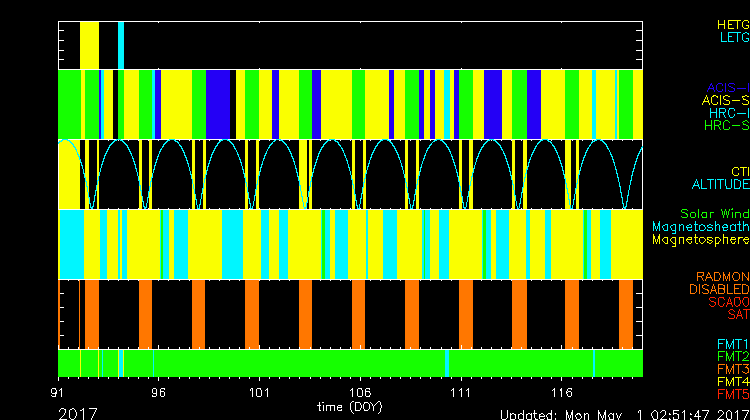Click the yellow HETG block in top row
This screenshot has height=420, width=750.
(x=89, y=45)
